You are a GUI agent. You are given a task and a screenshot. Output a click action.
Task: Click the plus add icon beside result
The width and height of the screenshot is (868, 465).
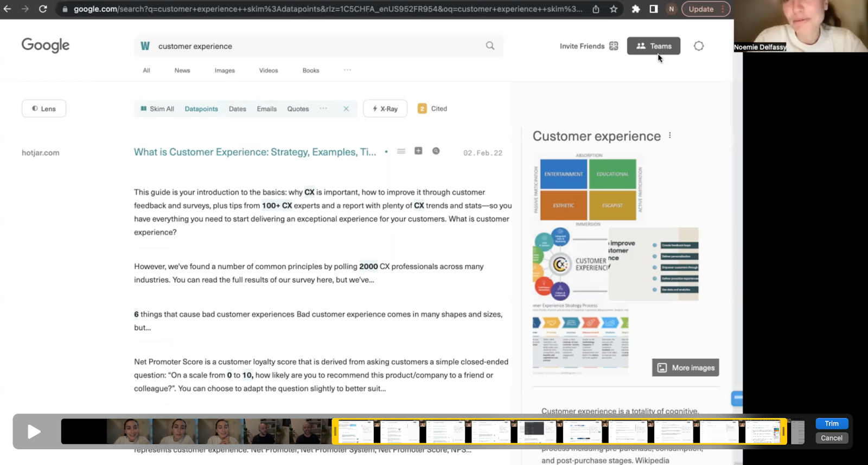click(418, 151)
